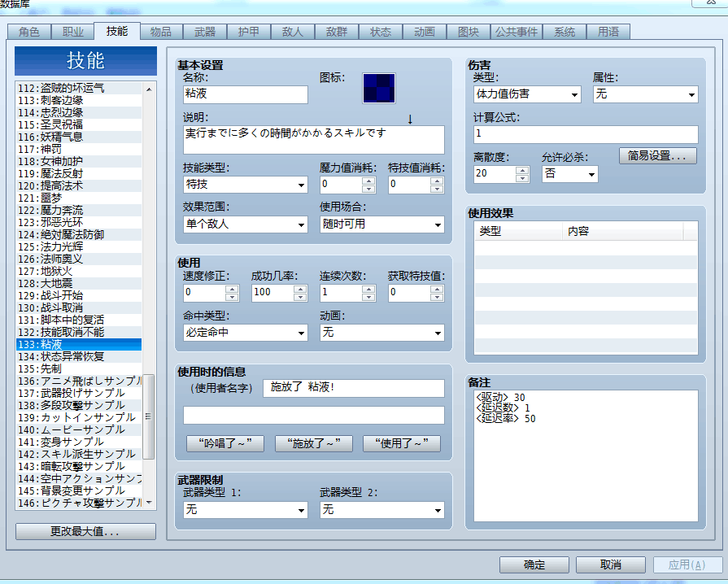Image resolution: width=728 pixels, height=584 pixels.
Task: Click the “吟唱了～” message button
Action: click(225, 443)
